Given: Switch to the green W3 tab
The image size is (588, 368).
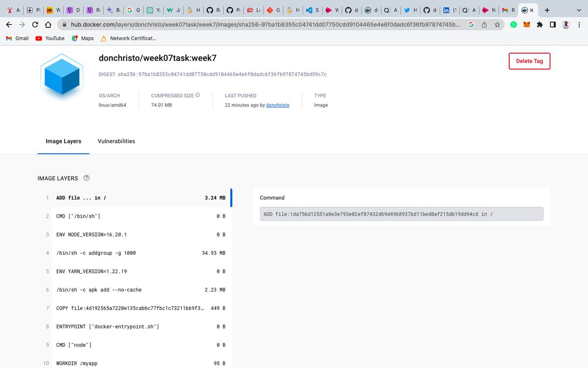Looking at the screenshot, I should pos(173,10).
